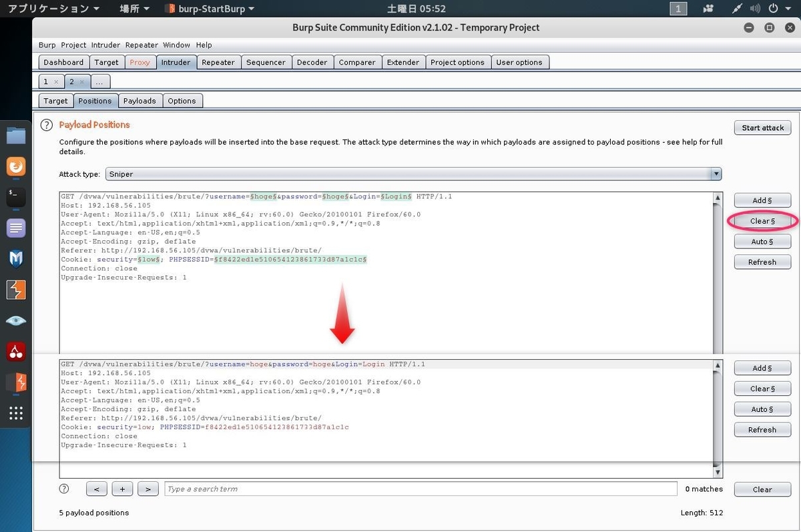Close Intruder attack tab 1 with its x
This screenshot has width=801, height=532.
57,81
